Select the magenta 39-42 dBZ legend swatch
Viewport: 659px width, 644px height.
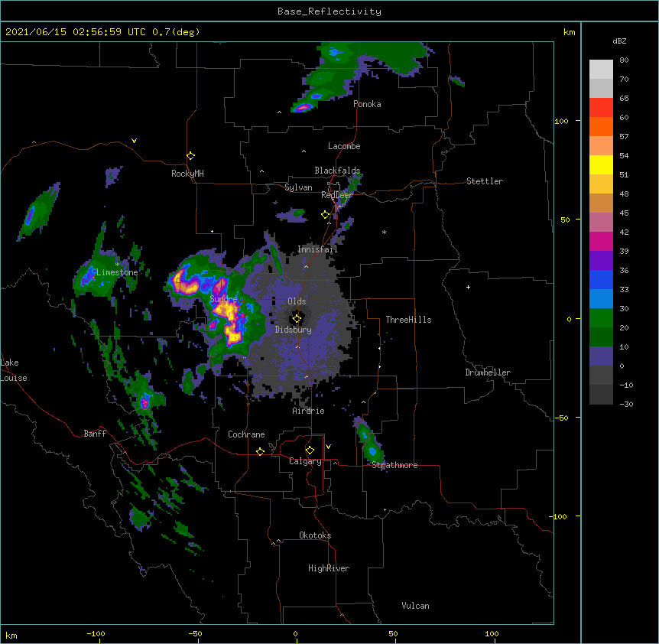[x=601, y=241]
